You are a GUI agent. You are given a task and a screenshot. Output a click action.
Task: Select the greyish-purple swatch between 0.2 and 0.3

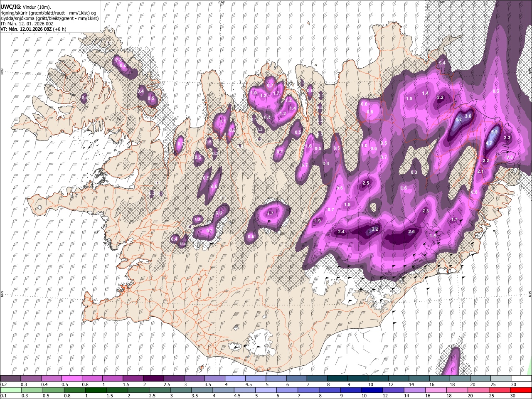pyautogui.click(x=10, y=378)
